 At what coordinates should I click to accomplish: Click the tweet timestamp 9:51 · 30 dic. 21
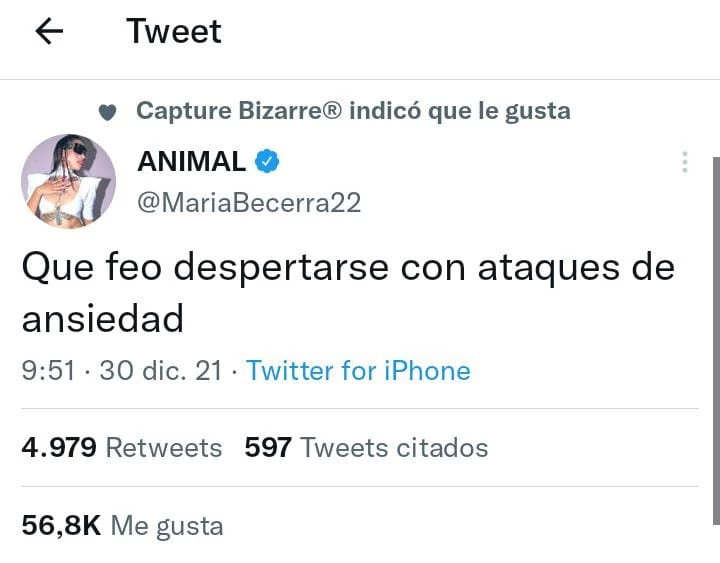click(x=122, y=371)
